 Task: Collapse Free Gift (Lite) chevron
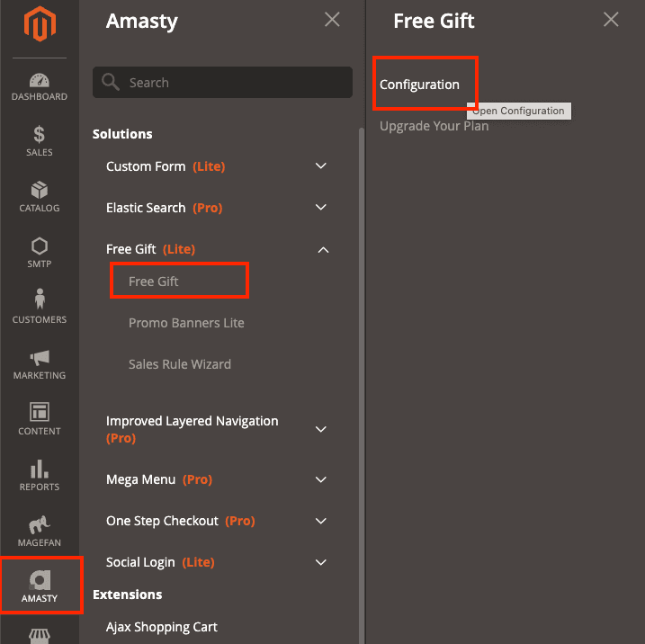[x=323, y=250]
